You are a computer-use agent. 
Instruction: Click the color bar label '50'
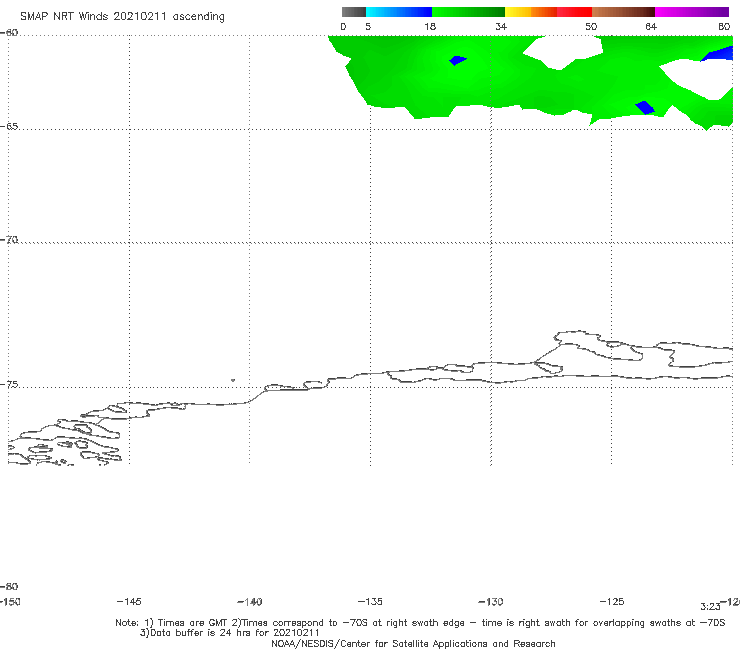click(591, 27)
